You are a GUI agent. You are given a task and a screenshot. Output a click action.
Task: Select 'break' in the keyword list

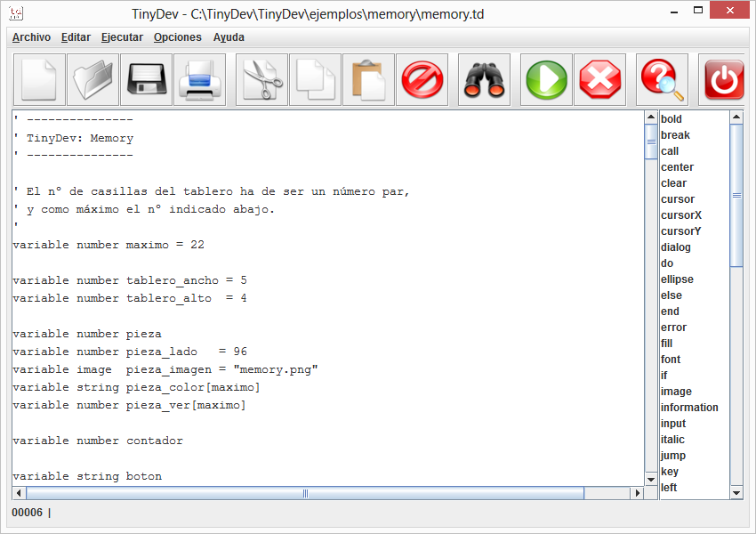coord(675,135)
